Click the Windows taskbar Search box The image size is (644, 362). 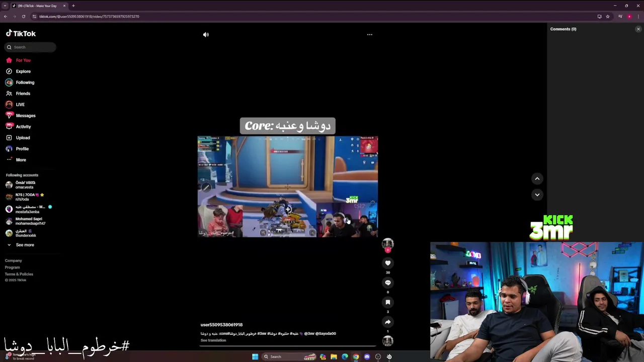pyautogui.click(x=289, y=357)
